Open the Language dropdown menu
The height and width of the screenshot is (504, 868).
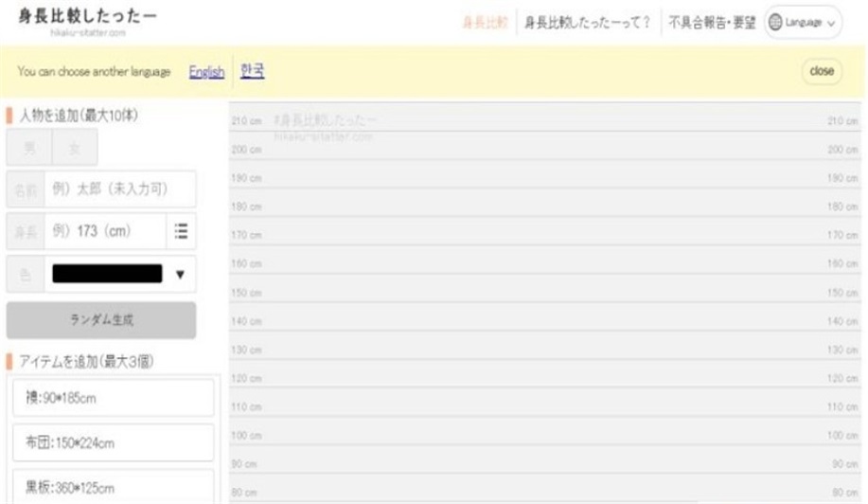804,23
